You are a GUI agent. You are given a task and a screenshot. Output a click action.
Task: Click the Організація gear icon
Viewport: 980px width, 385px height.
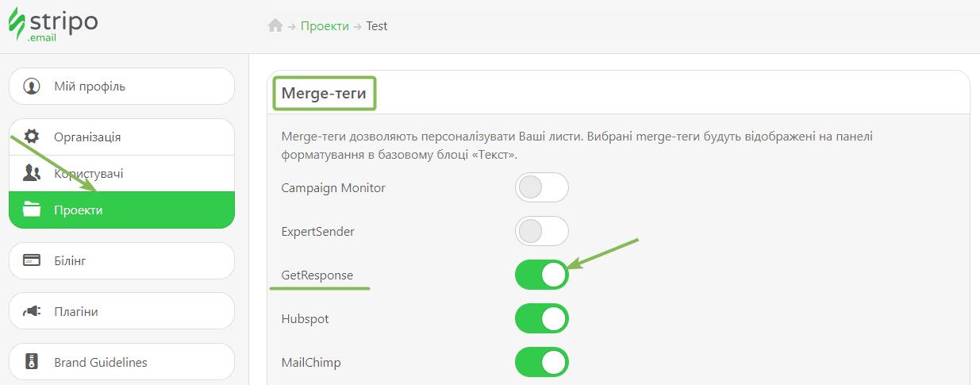pyautogui.click(x=32, y=137)
